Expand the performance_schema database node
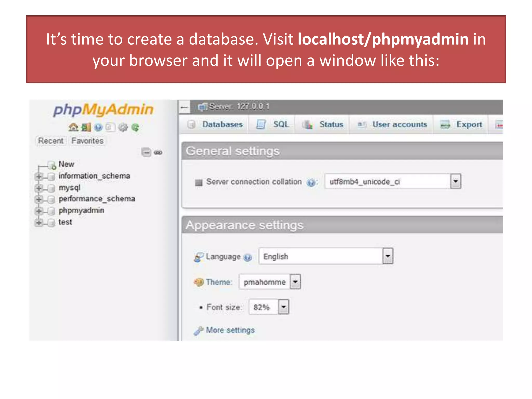 coord(39,199)
